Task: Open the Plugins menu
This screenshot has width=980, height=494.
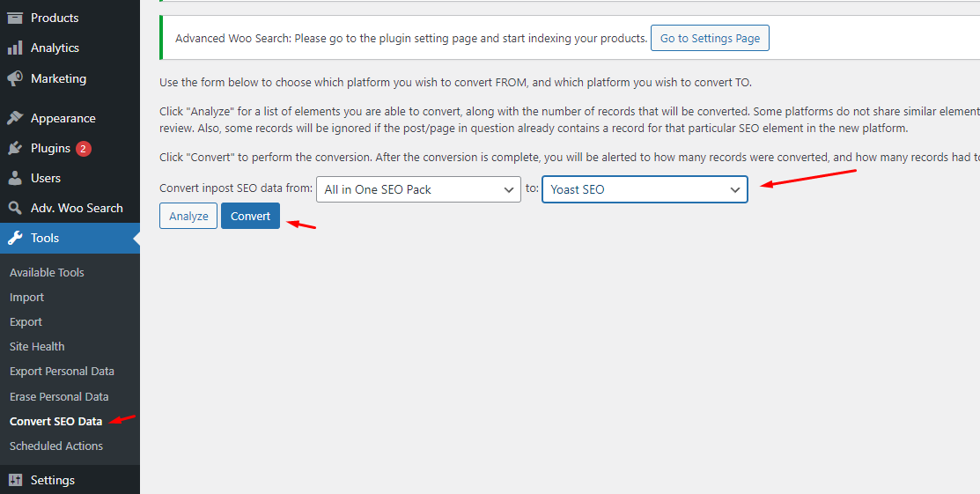Action: click(x=70, y=148)
